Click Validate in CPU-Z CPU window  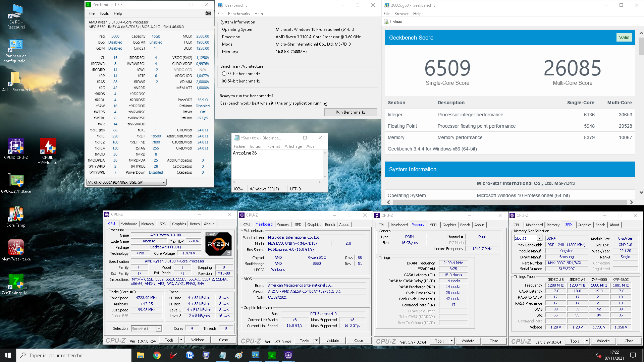[x=198, y=340]
